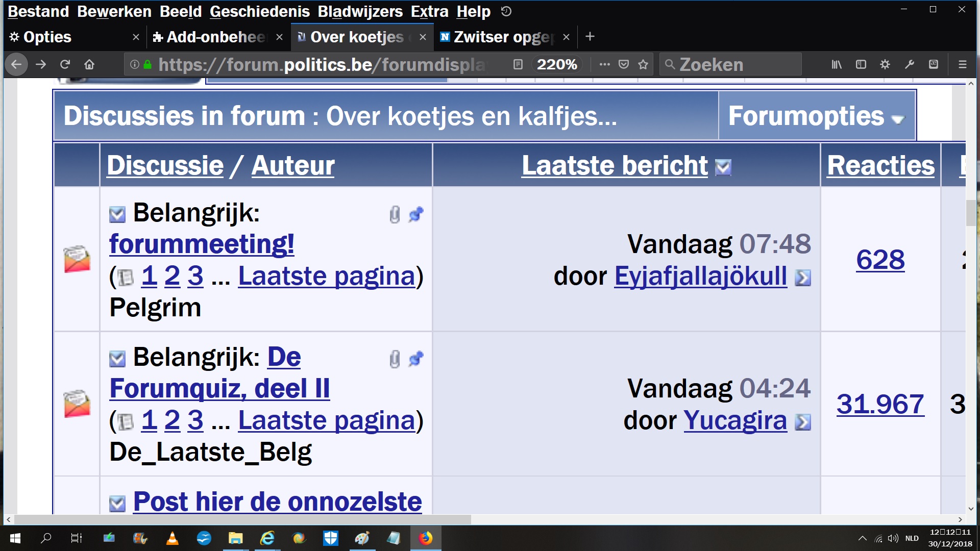
Task: Open the hamburger application menu
Action: [962, 65]
